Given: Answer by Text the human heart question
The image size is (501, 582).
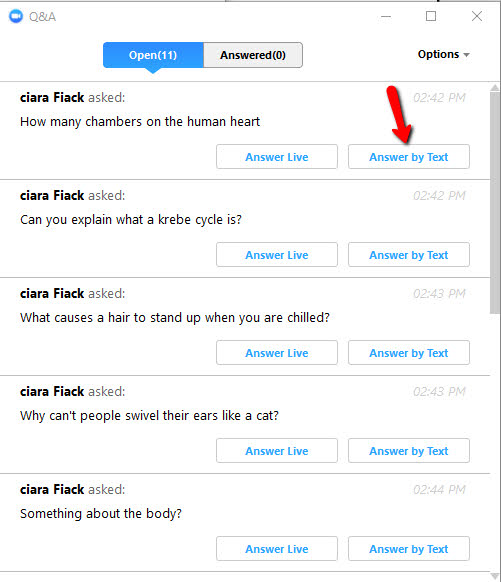Looking at the screenshot, I should click(x=409, y=157).
